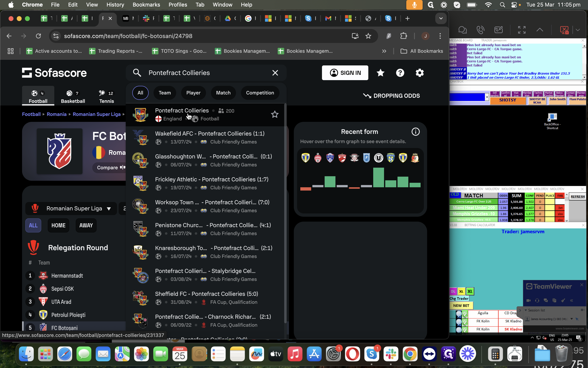
Task: Clear the search field with X icon
Action: pos(275,73)
